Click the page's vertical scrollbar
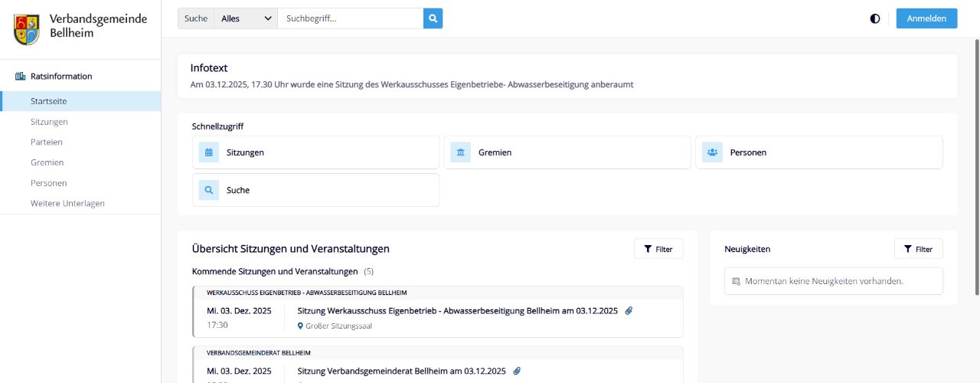980x383 pixels. point(976,169)
